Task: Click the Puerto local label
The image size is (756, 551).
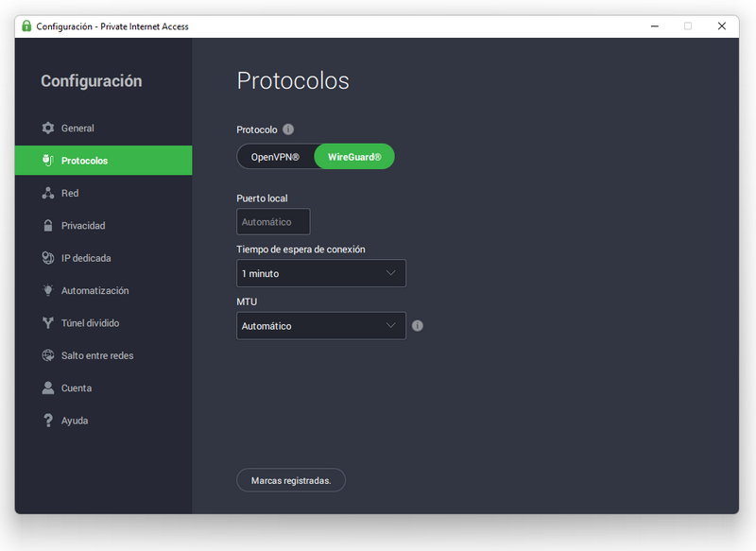Action: point(262,198)
